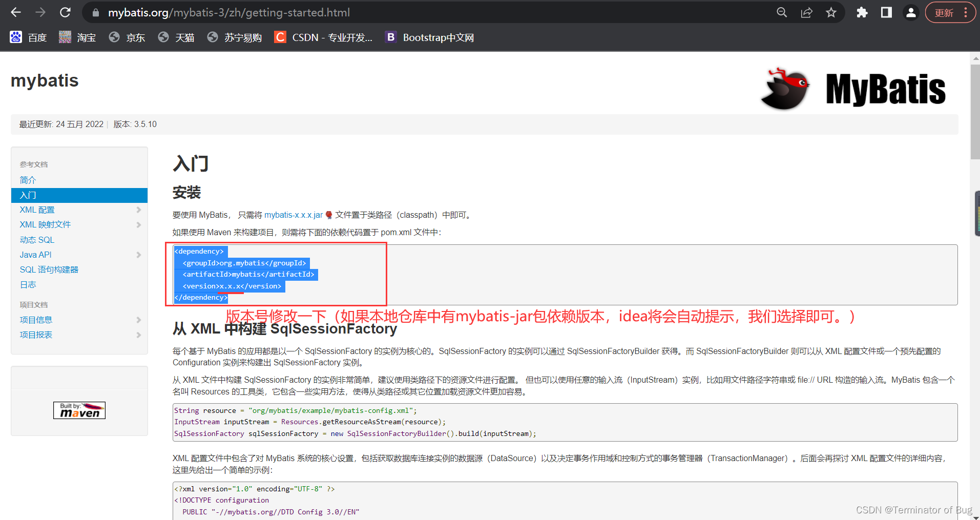Open the zoom magnifier in the address bar

point(782,12)
